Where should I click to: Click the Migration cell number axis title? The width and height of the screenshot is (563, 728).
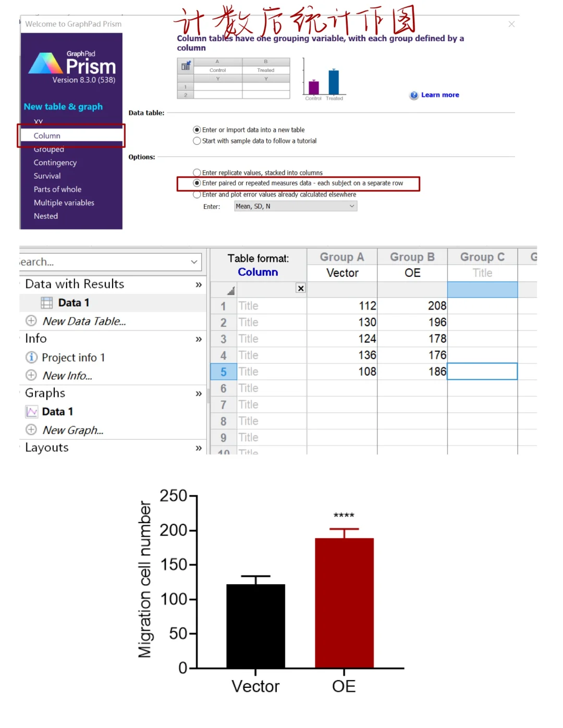click(145, 579)
